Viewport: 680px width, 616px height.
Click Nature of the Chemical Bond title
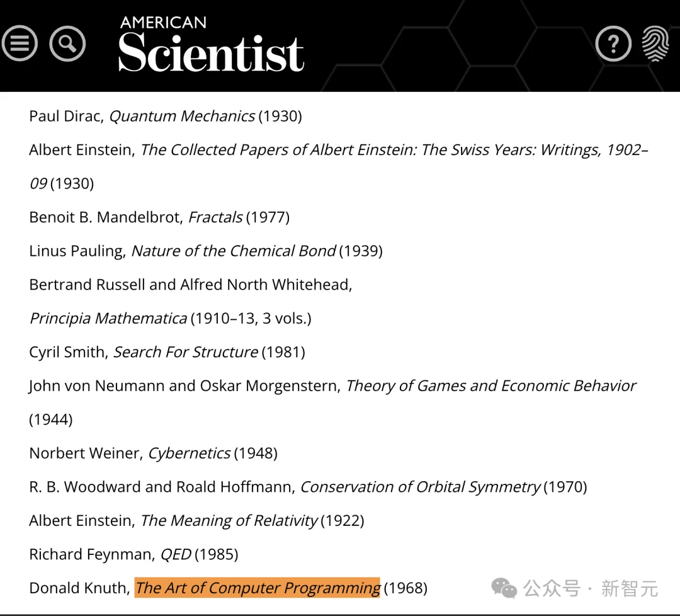click(x=233, y=251)
